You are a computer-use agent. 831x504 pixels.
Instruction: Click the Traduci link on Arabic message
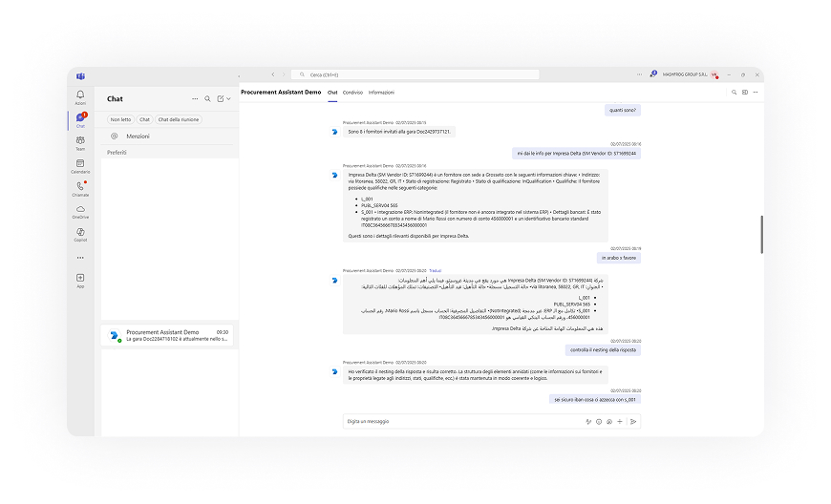436,270
